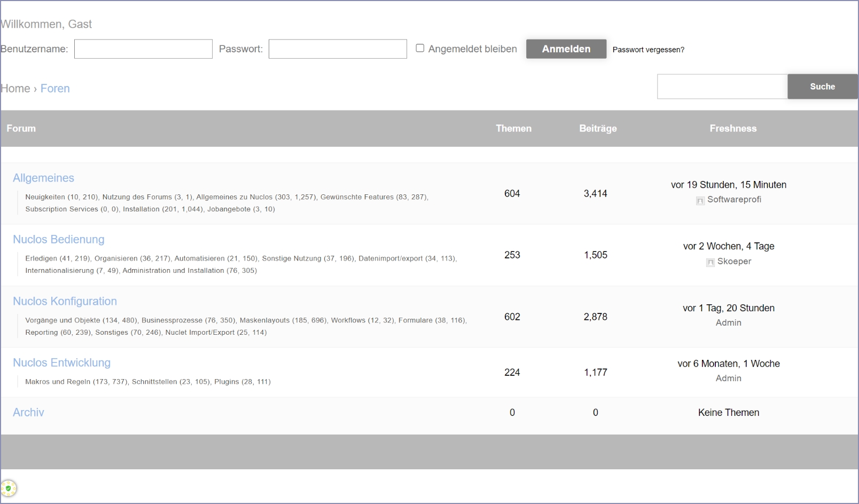859x504 pixels.
Task: Click the Benutzername input field
Action: click(x=143, y=49)
